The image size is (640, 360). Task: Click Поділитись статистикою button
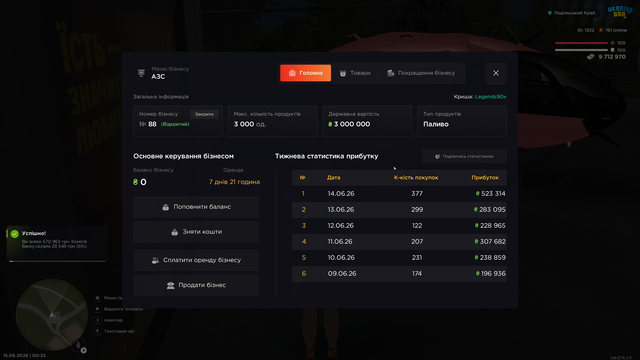(x=464, y=156)
